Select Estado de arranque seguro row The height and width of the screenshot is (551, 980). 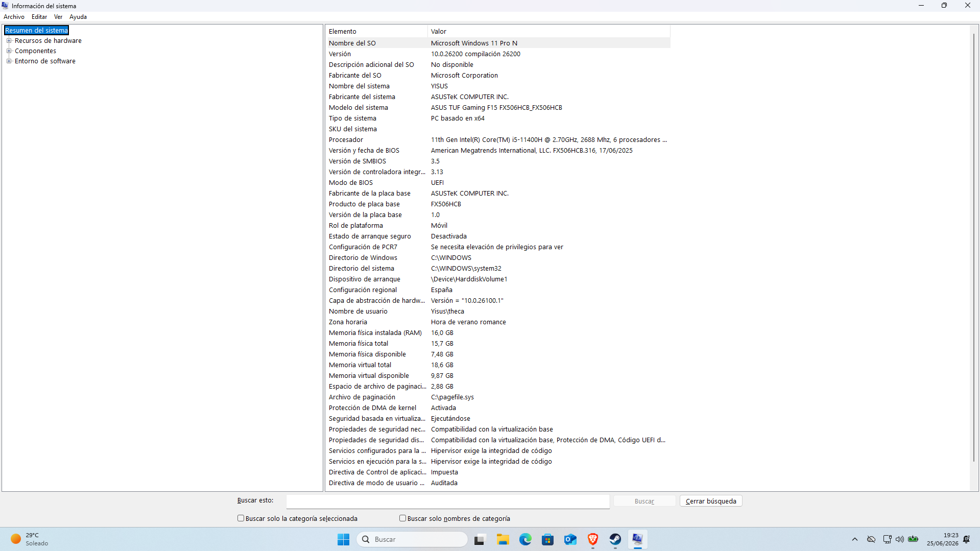click(x=498, y=236)
